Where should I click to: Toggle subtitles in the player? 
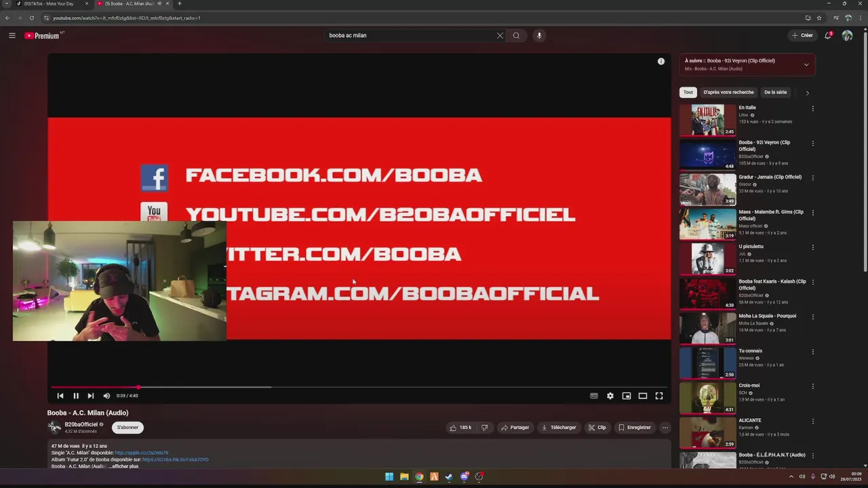click(594, 396)
